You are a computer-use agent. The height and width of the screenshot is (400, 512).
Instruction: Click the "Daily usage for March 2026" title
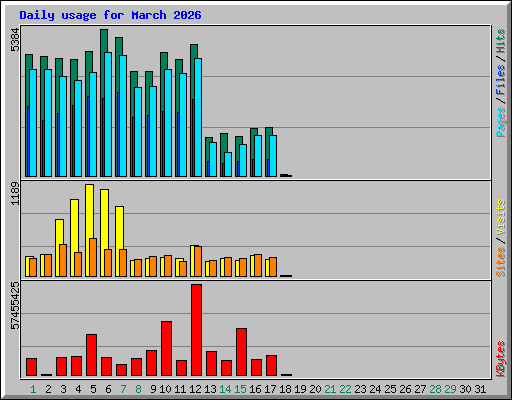pyautogui.click(x=110, y=15)
